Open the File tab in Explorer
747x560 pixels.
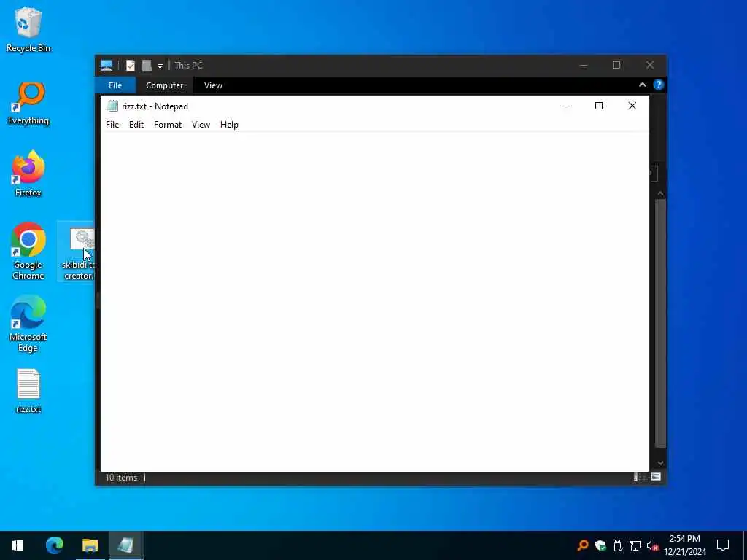click(115, 85)
